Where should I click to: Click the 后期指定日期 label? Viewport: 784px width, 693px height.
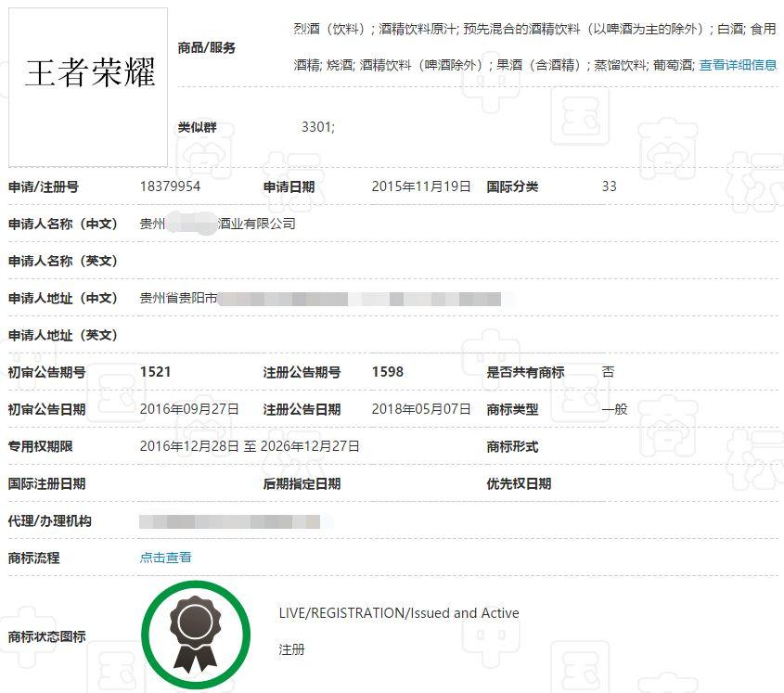click(x=302, y=484)
